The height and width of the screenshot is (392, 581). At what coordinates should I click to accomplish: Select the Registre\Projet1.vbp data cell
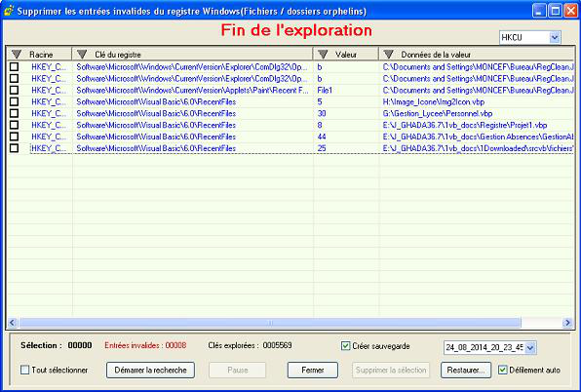pyautogui.click(x=465, y=125)
